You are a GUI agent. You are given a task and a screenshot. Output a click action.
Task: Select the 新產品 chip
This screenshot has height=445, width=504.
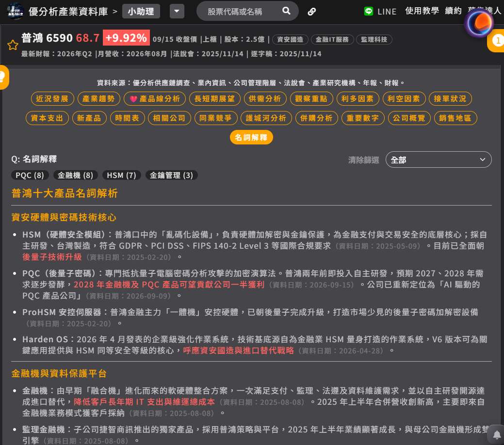pos(89,118)
